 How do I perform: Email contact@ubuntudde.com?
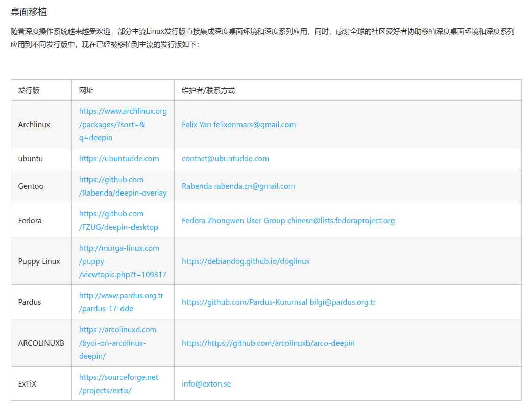point(225,158)
